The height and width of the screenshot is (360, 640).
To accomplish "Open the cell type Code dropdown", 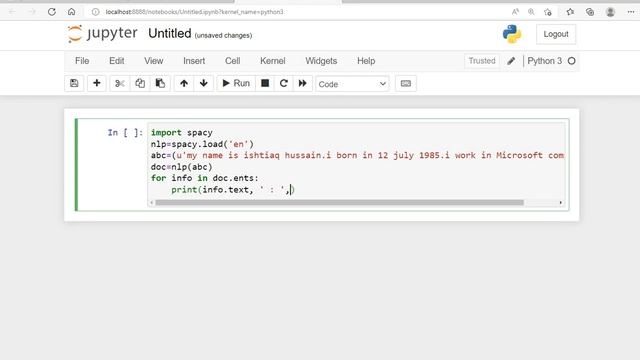I will (352, 84).
